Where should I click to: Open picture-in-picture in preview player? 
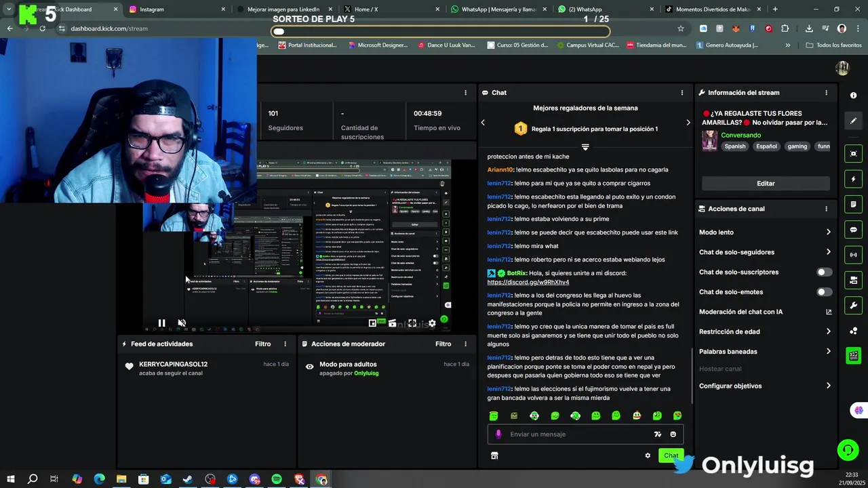point(372,323)
